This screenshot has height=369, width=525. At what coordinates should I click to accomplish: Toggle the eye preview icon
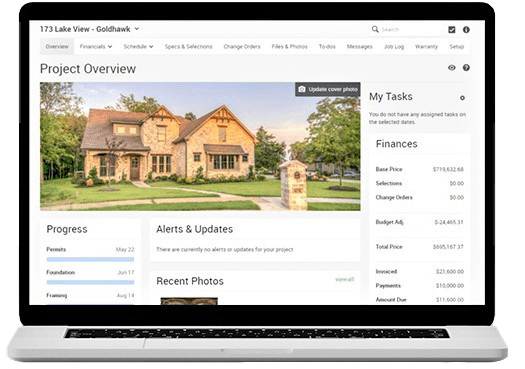tap(452, 68)
